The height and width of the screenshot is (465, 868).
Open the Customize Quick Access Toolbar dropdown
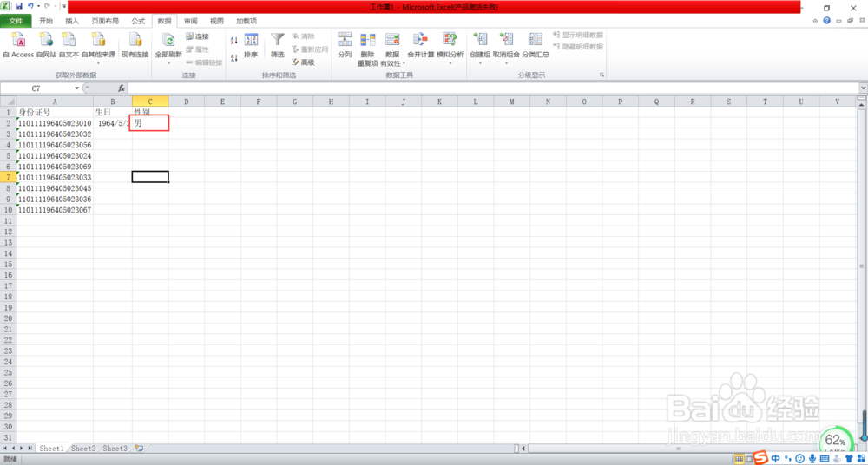(x=65, y=7)
